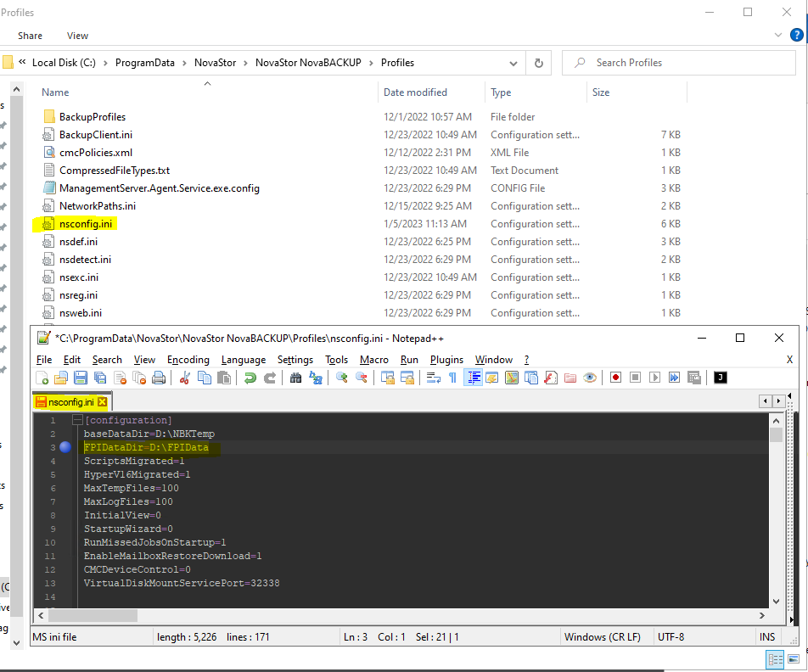Click the Open file toolbar icon
This screenshot has height=672, width=808.
(x=61, y=378)
